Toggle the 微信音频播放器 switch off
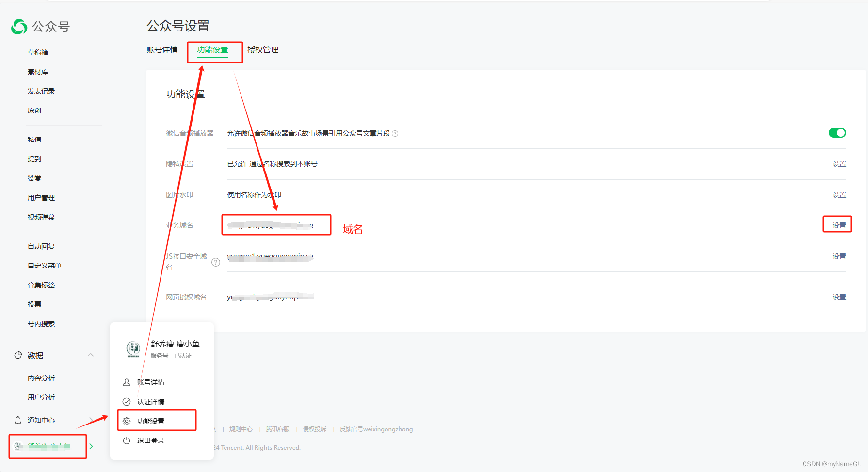Screen dimensions: 868x472 (x=837, y=133)
